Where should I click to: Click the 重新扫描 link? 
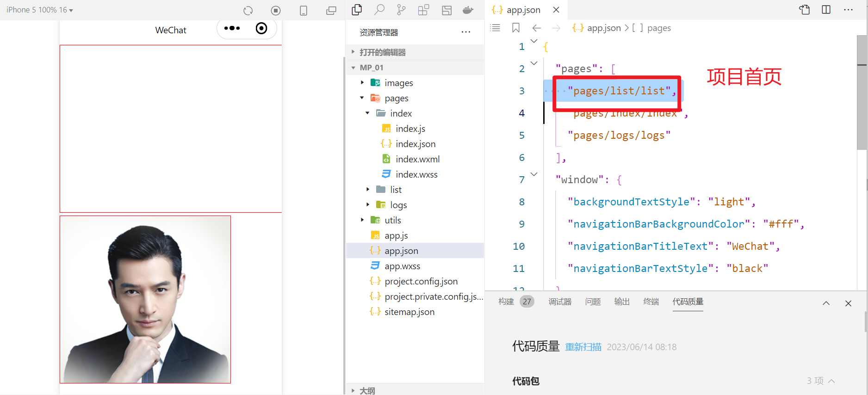pyautogui.click(x=583, y=347)
